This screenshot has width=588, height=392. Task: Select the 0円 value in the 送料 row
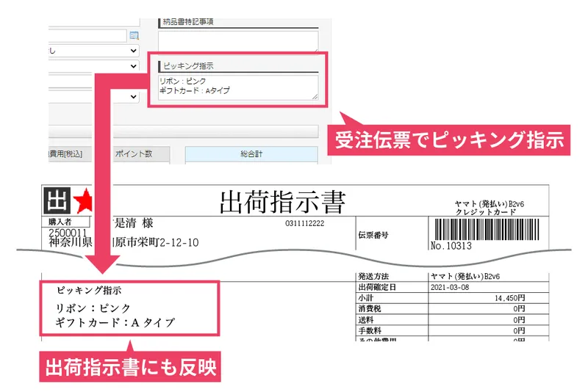click(519, 320)
